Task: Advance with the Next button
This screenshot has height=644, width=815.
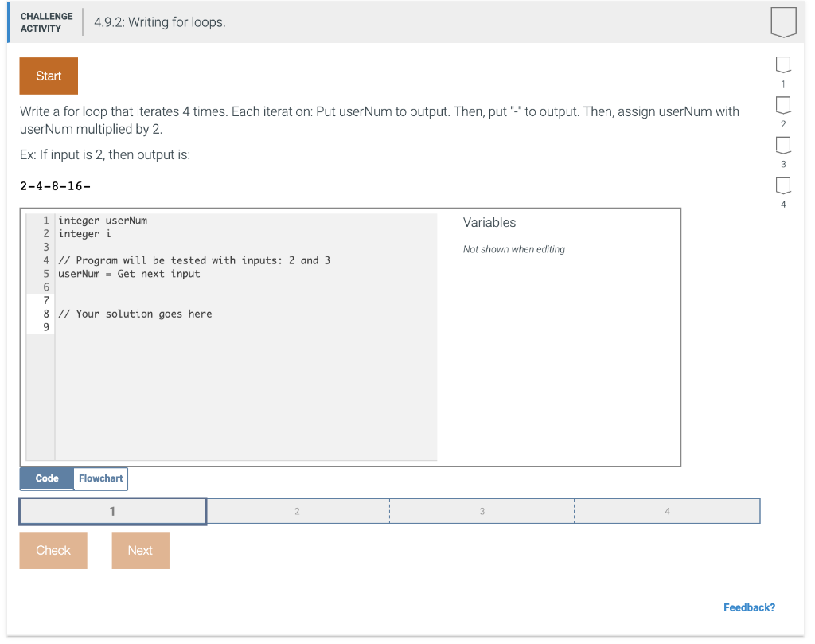Action: tap(140, 550)
